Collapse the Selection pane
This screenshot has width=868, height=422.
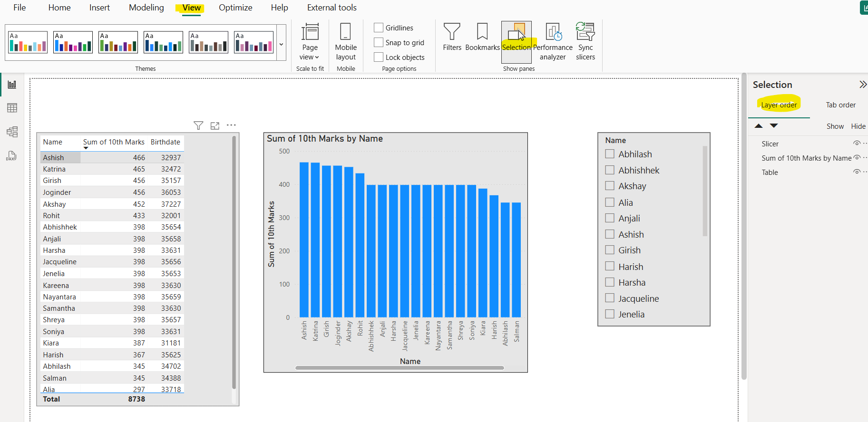click(862, 85)
